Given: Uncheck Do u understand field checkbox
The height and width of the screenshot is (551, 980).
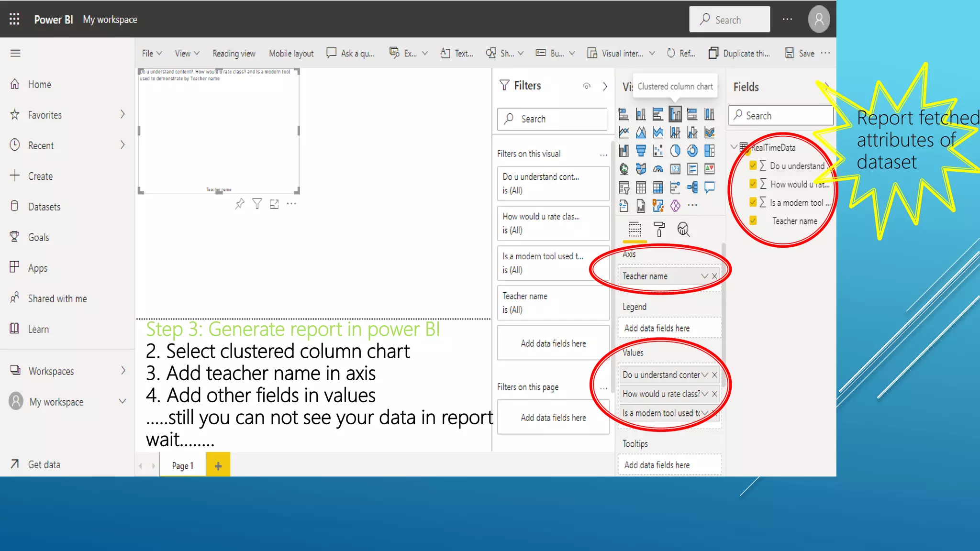Looking at the screenshot, I should click(x=753, y=165).
